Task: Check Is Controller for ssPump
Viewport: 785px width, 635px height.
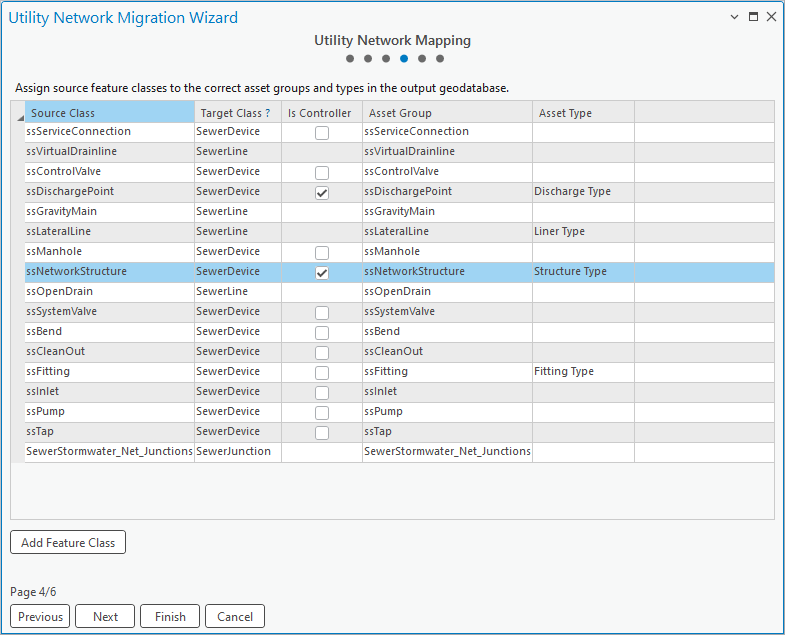Action: pos(322,413)
